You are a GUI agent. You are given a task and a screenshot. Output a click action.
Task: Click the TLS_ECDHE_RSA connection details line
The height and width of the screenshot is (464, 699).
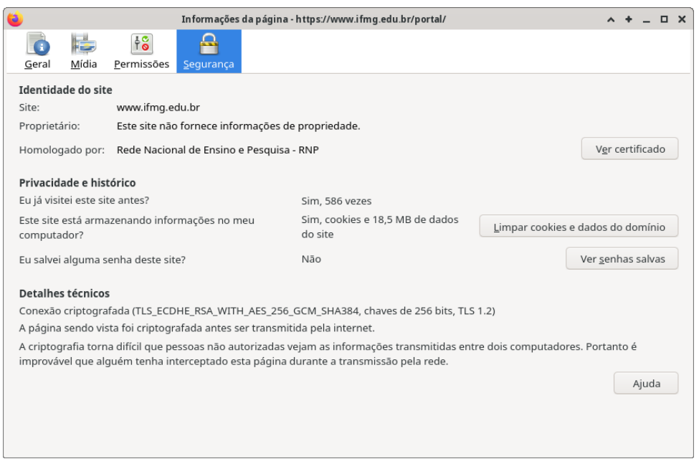click(257, 311)
